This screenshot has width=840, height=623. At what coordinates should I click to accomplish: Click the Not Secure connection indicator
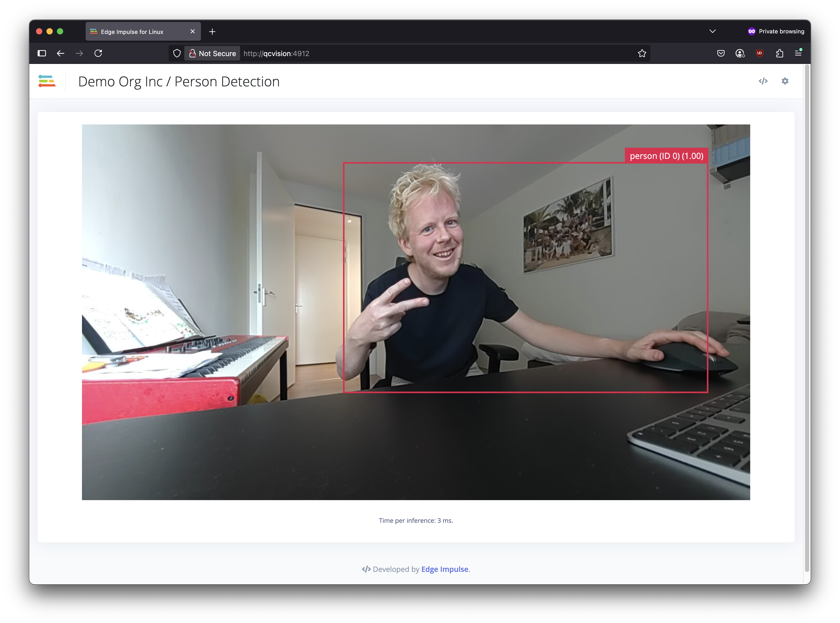212,53
